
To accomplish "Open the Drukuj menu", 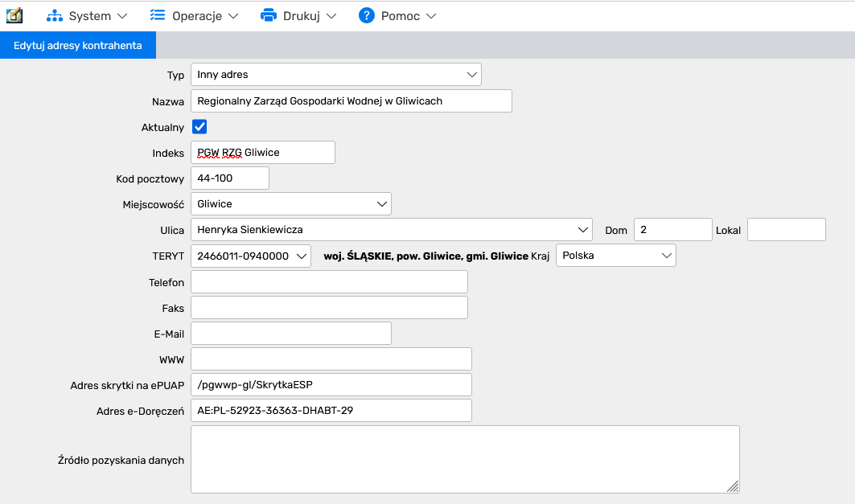I will coord(298,16).
